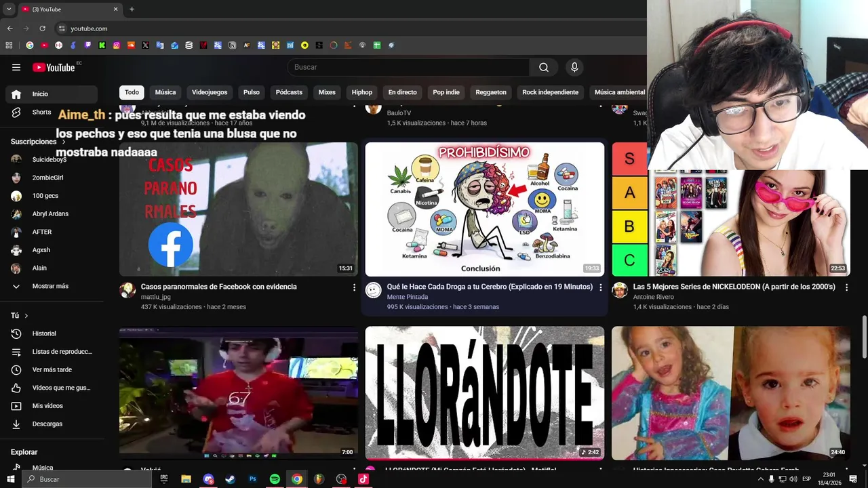Open Casos paranormales de Facebook video title

[x=219, y=287]
